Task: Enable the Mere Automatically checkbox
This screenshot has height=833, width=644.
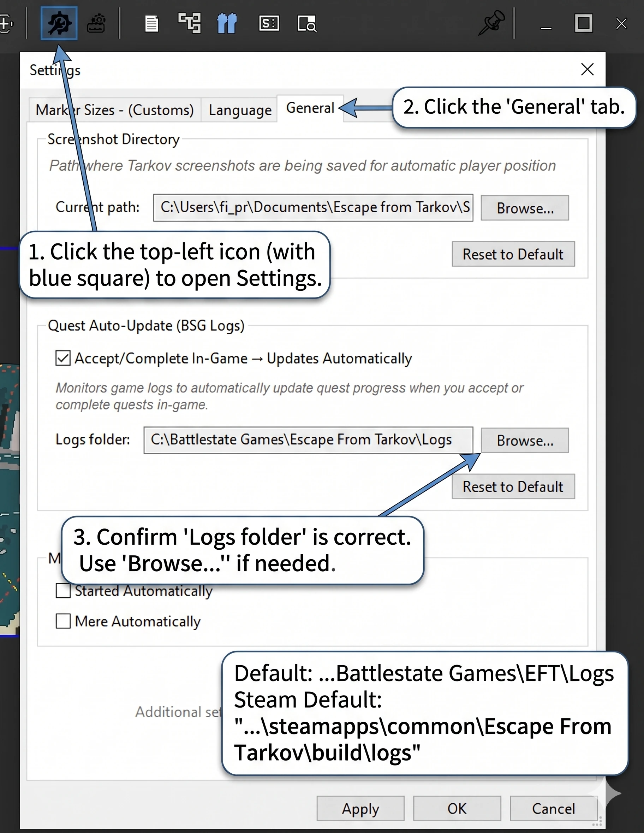Action: pos(63,621)
